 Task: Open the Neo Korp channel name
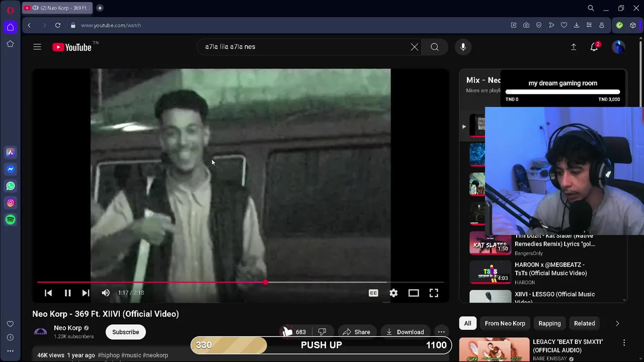tap(68, 328)
